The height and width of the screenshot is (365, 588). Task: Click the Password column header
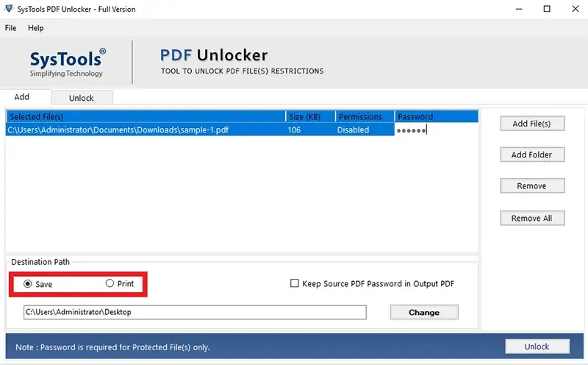(x=437, y=117)
